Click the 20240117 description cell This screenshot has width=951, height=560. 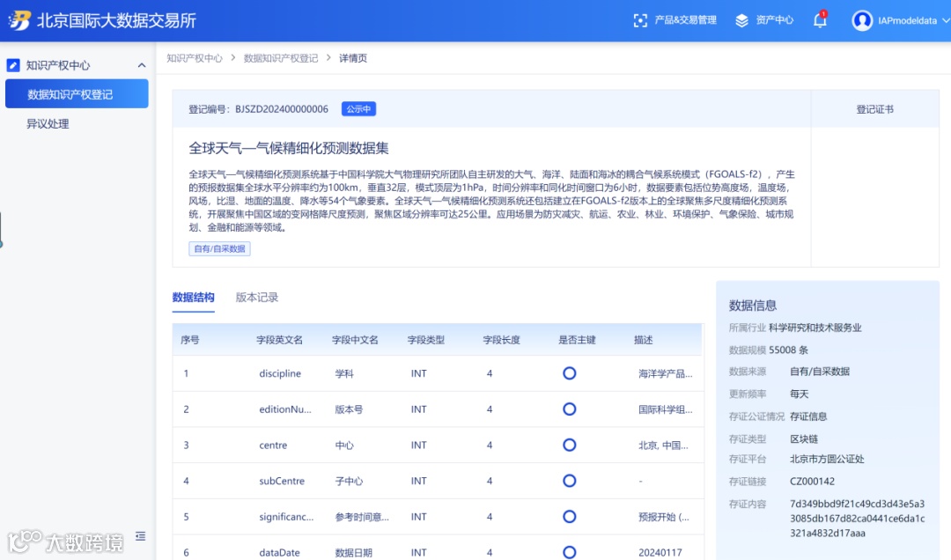660,553
